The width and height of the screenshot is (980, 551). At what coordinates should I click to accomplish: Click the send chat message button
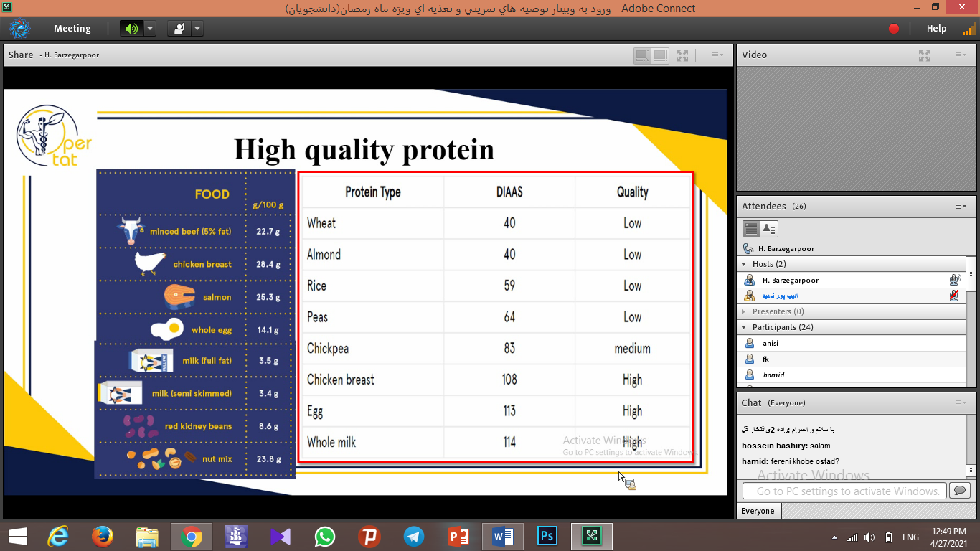click(x=958, y=491)
